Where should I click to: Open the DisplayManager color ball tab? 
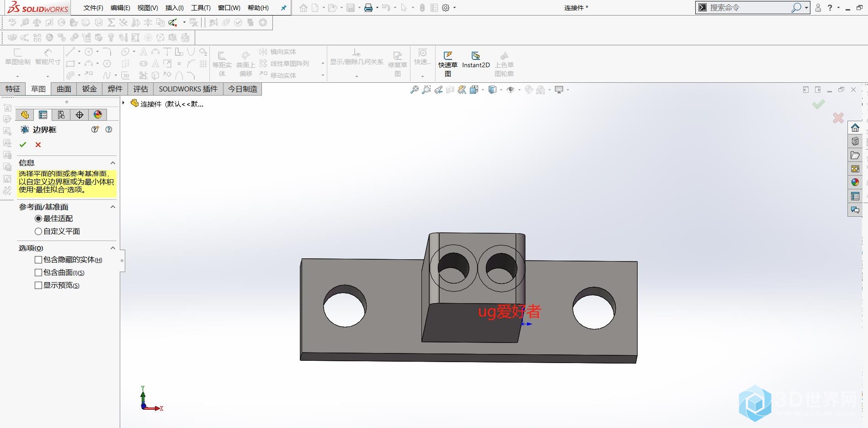[98, 115]
